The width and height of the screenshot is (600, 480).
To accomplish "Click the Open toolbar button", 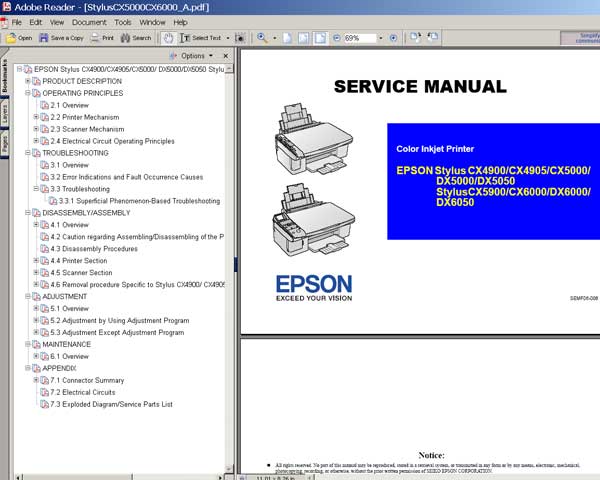I will [x=19, y=38].
